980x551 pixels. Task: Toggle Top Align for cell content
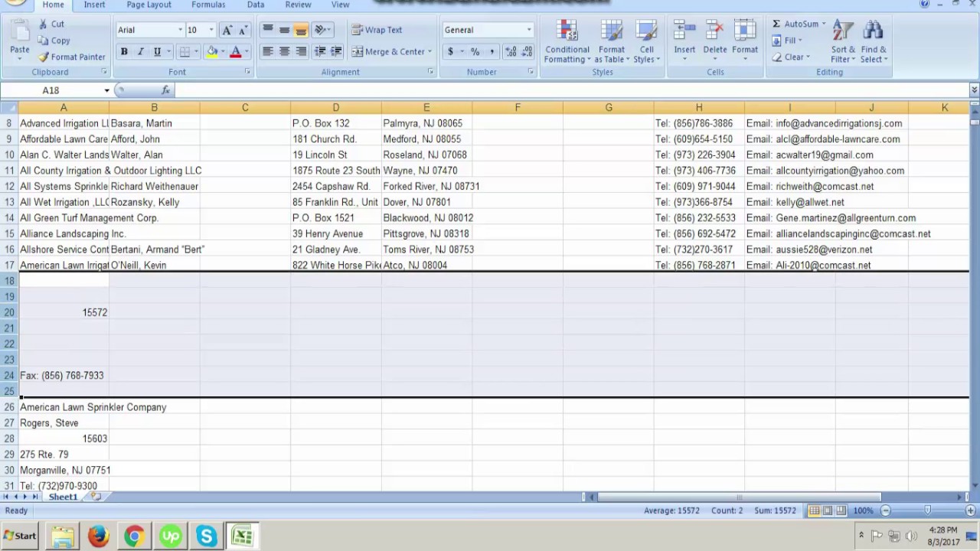(267, 30)
